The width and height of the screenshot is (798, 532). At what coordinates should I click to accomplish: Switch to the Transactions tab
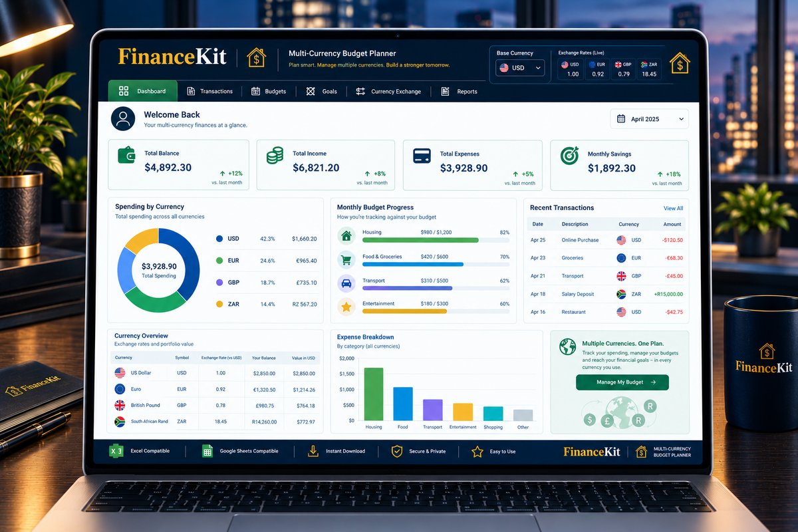(x=209, y=91)
